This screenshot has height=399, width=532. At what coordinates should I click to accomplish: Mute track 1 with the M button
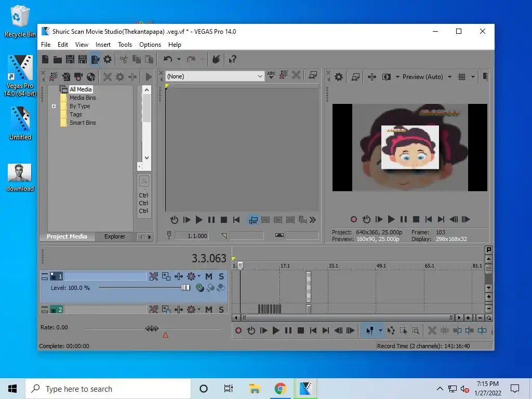209,276
